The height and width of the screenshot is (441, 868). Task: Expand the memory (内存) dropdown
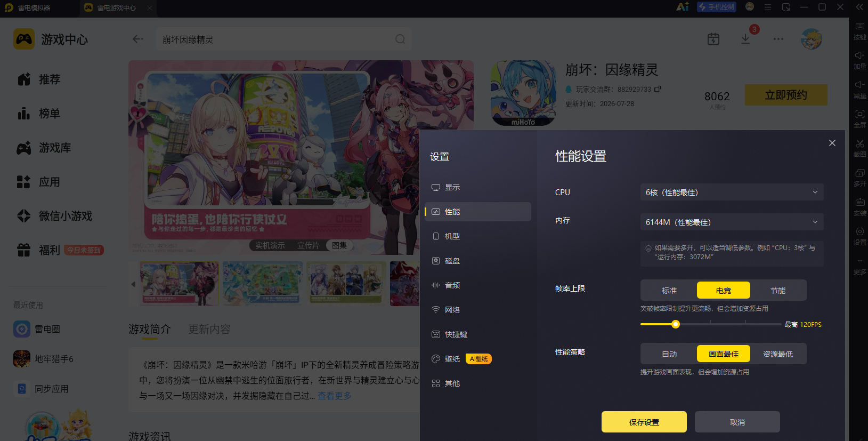(x=732, y=222)
